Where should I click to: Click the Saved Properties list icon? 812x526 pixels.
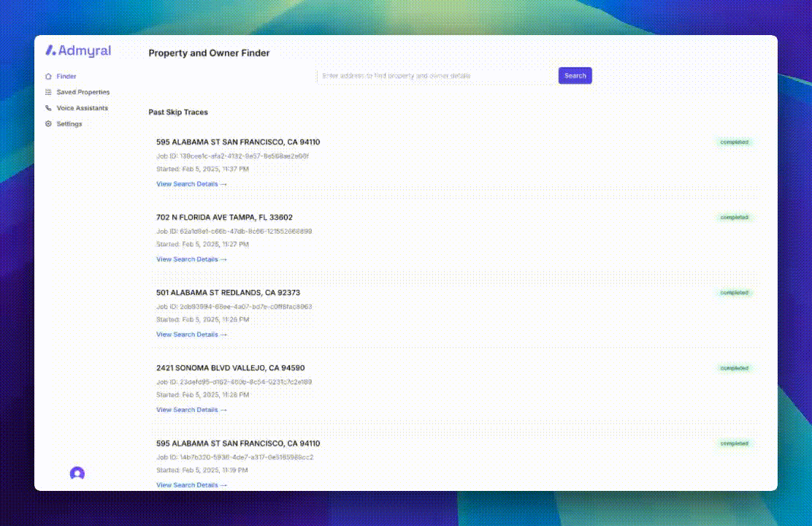coord(48,92)
